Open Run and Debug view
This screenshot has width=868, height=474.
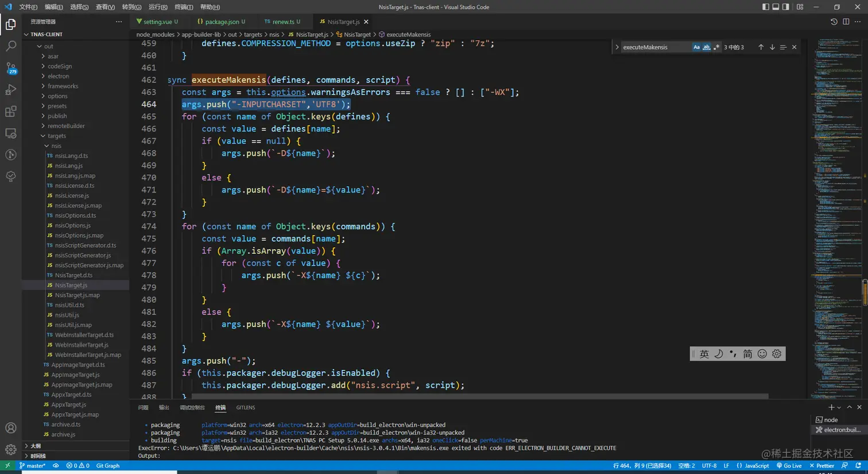(x=10, y=90)
